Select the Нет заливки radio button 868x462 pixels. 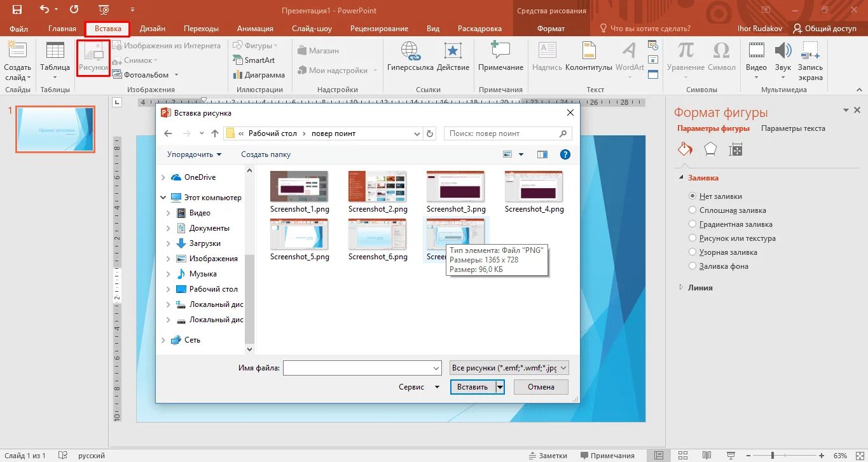693,196
